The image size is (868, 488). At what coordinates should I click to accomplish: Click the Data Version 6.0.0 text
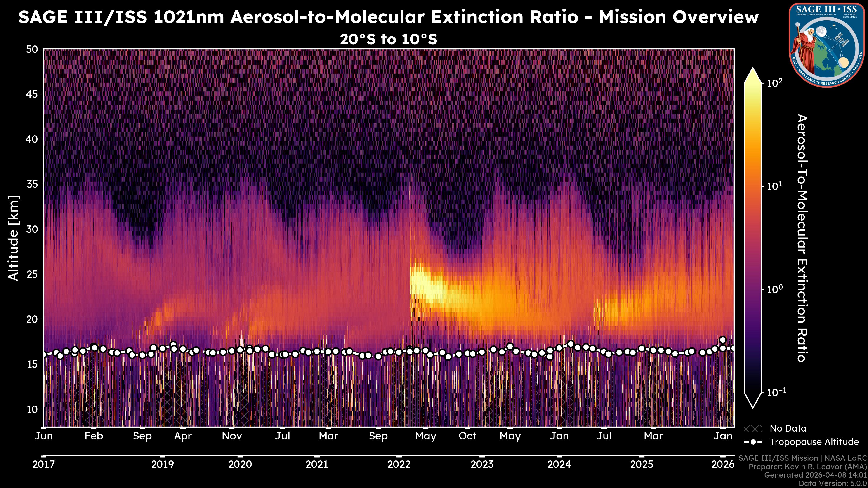coord(833,483)
